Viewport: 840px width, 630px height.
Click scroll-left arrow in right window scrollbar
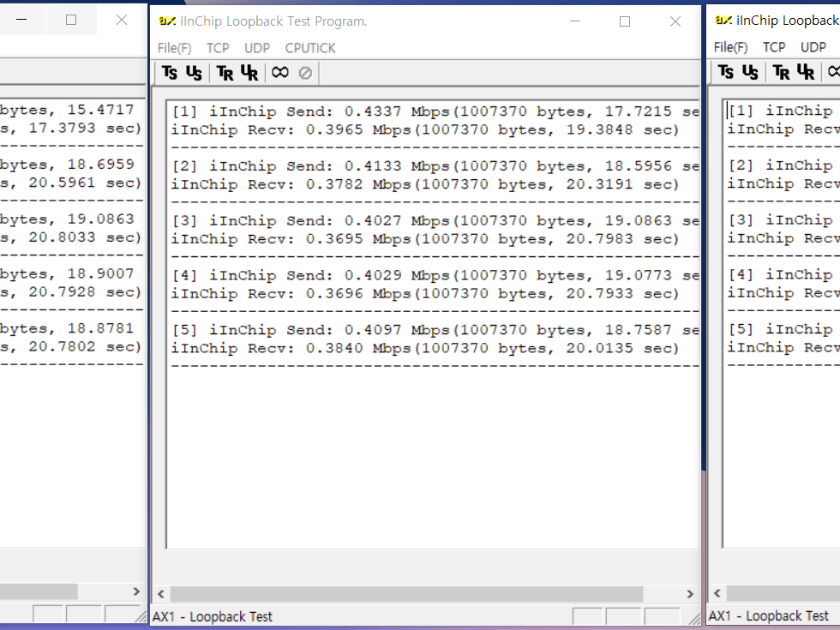click(717, 592)
